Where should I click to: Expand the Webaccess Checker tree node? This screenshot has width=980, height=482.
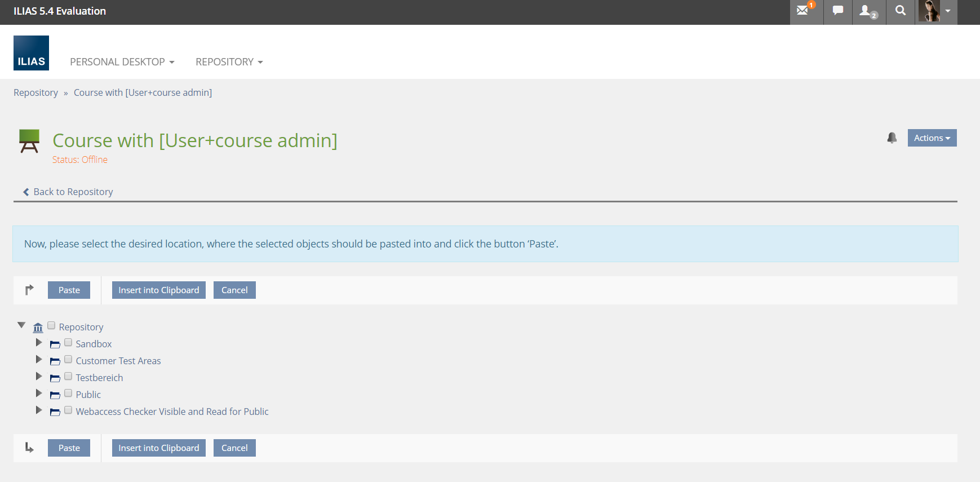click(x=39, y=410)
